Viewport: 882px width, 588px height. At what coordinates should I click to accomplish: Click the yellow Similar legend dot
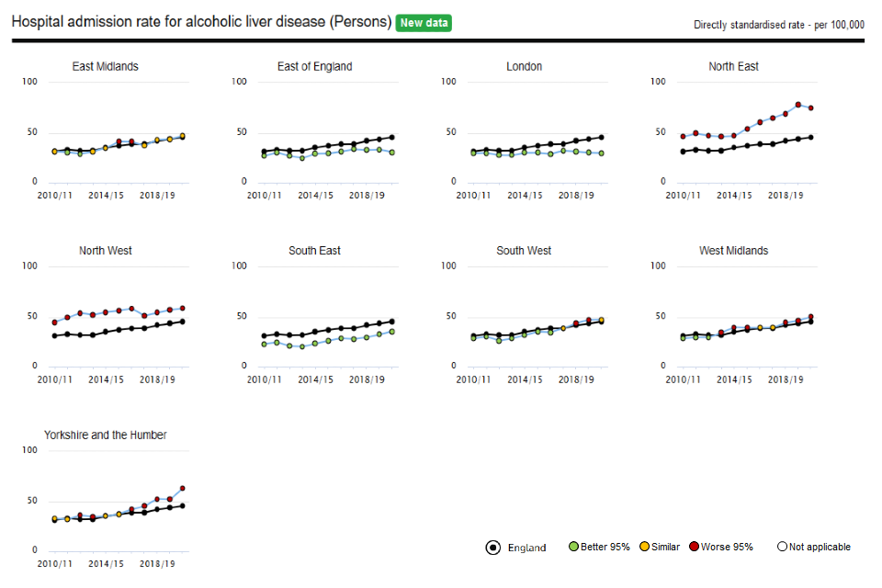pyautogui.click(x=645, y=548)
